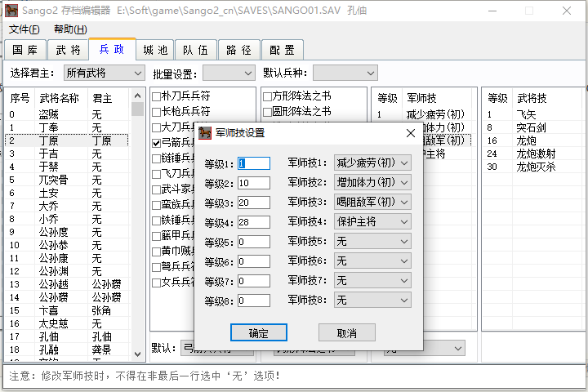Click the 等级8 input field
588x392 pixels.
(x=254, y=301)
